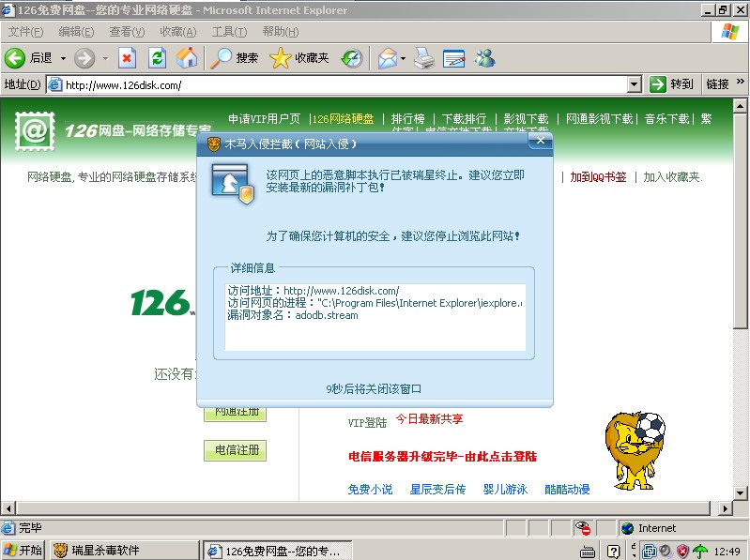Click the keyboard icon in system tray
The width and height of the screenshot is (750, 560).
pos(588,552)
